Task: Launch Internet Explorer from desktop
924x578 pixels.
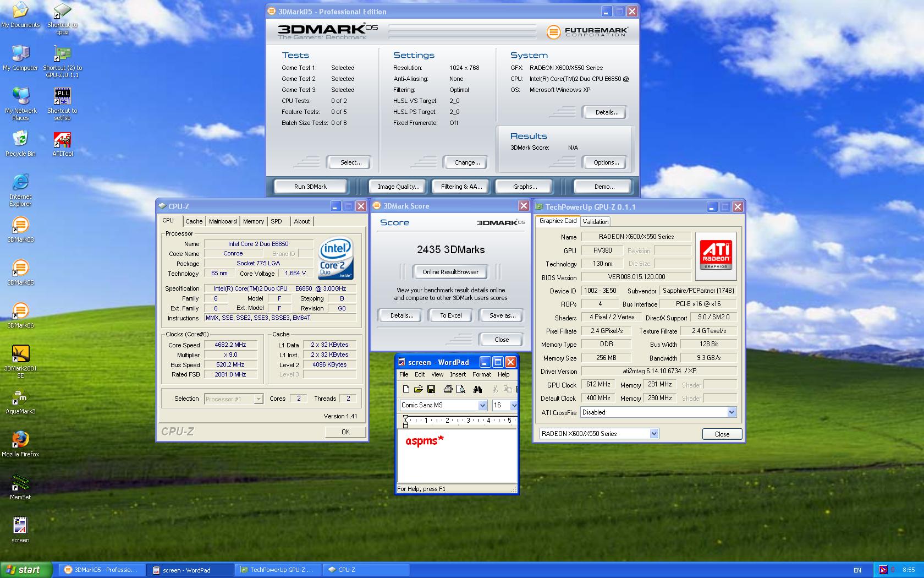Action: [20, 190]
